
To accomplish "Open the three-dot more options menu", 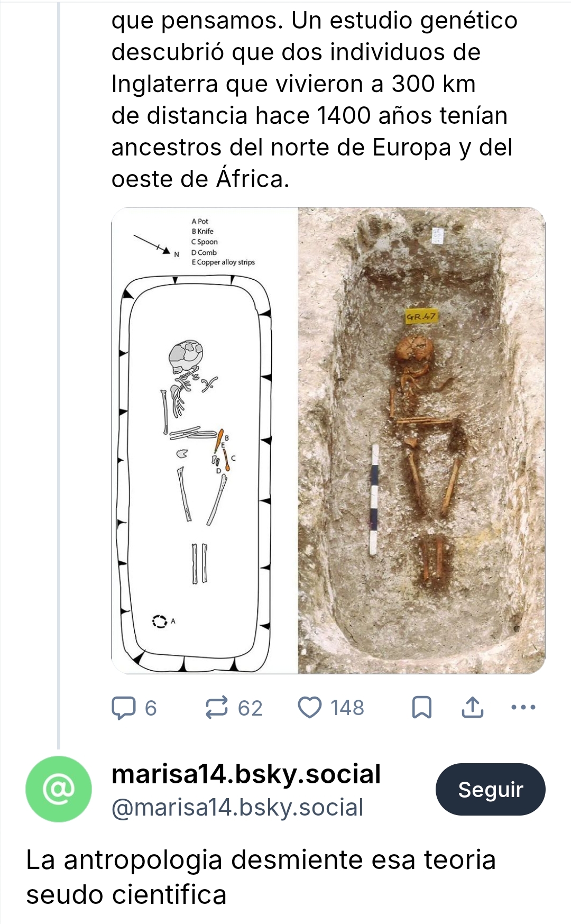I will 524,707.
